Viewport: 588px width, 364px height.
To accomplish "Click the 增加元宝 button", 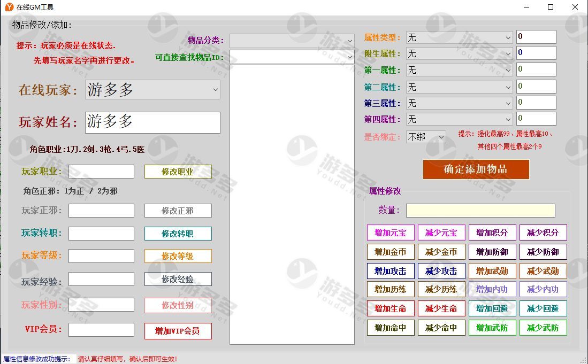I will [391, 233].
